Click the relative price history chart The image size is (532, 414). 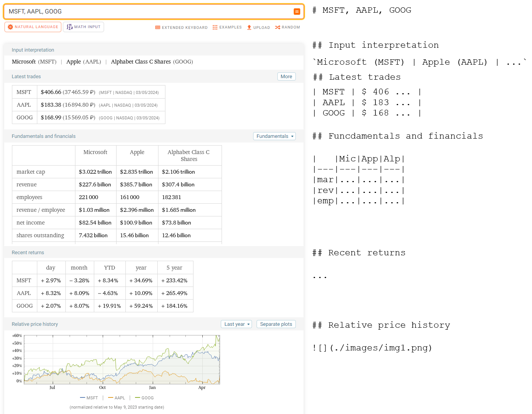(x=122, y=359)
